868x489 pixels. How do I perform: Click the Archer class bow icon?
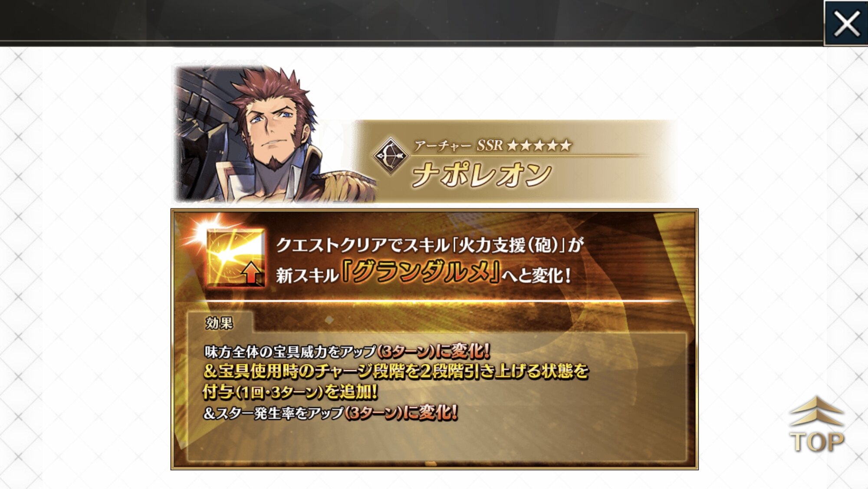click(x=390, y=156)
